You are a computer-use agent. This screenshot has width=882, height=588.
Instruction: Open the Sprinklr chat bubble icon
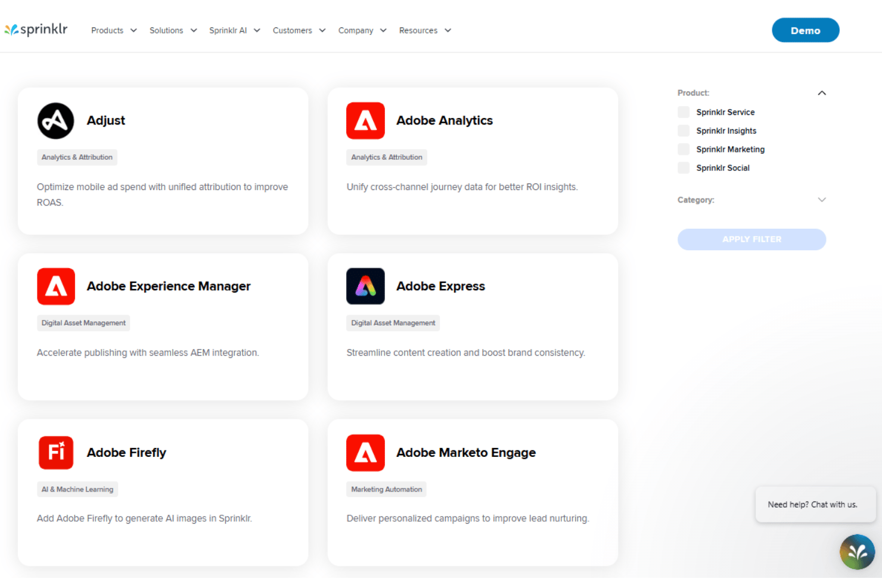[857, 552]
